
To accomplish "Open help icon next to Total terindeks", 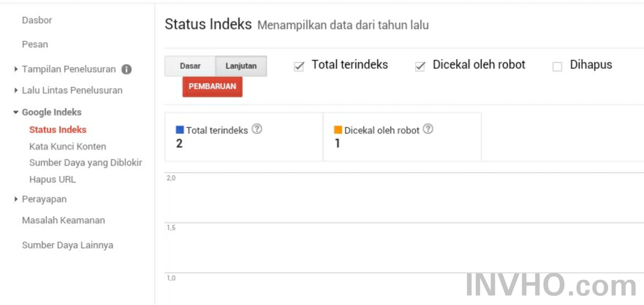I will pos(257,129).
